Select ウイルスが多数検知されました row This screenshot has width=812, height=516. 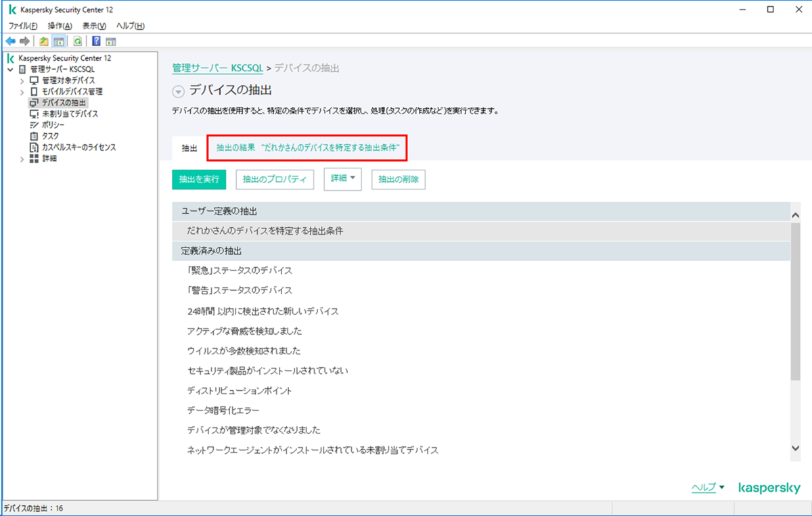pyautogui.click(x=481, y=351)
